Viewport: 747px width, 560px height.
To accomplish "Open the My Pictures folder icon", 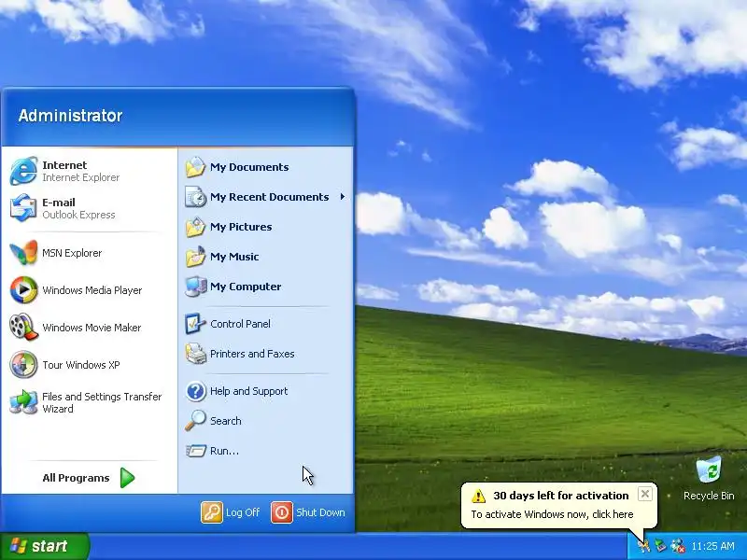I will 195,227.
